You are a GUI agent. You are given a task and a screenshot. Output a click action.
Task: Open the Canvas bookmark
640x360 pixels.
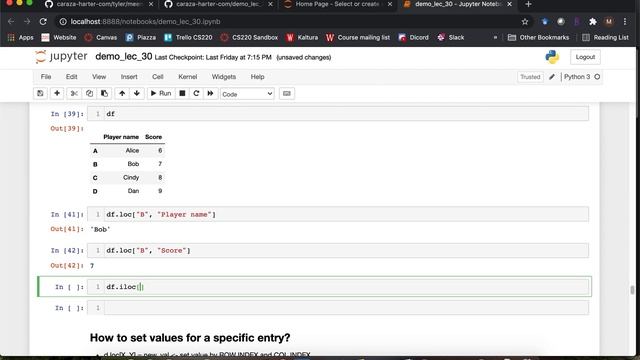click(x=100, y=38)
